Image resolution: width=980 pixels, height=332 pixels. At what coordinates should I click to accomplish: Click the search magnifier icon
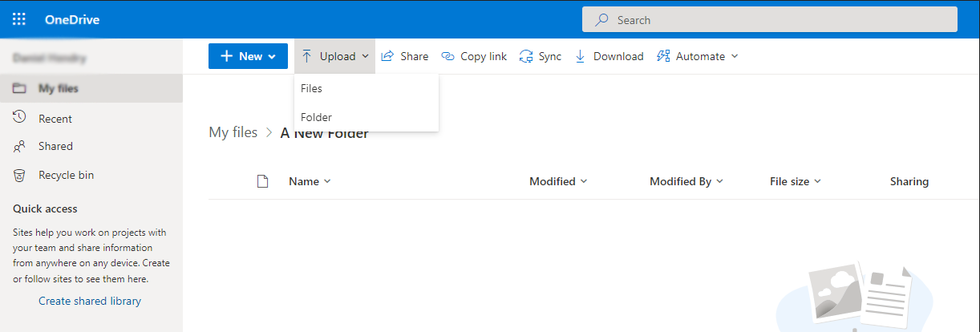601,19
